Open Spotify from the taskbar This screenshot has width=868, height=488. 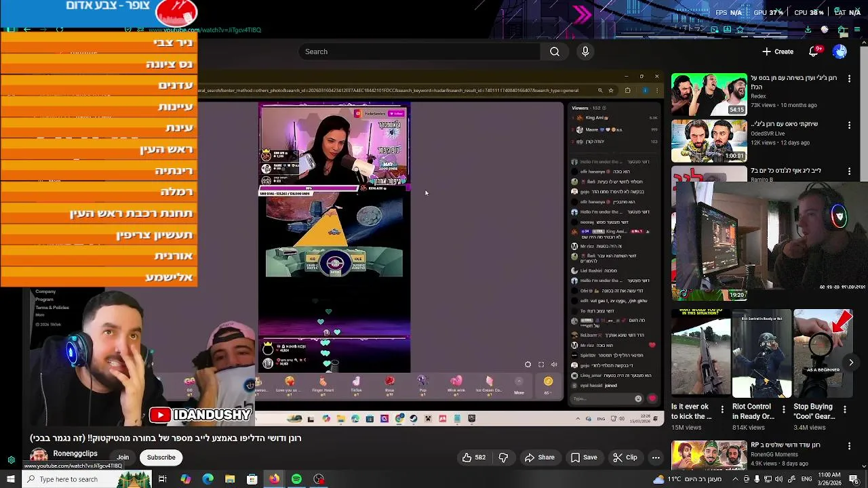(x=296, y=479)
